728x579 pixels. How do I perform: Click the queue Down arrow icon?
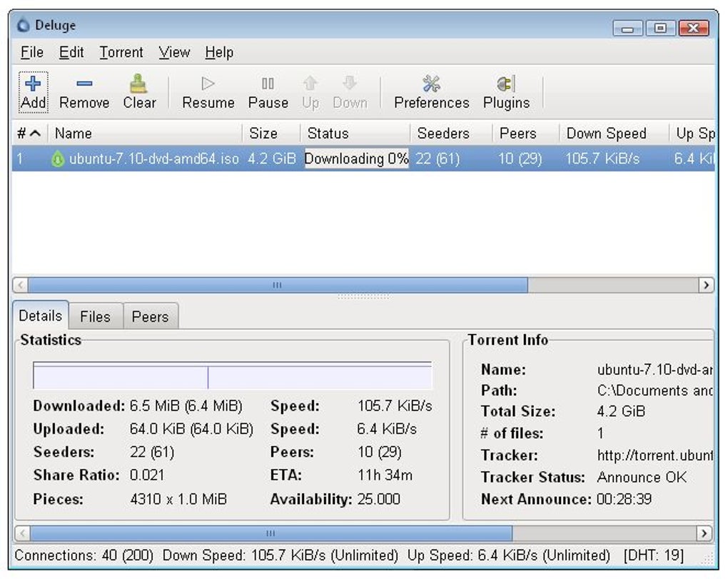pyautogui.click(x=350, y=84)
